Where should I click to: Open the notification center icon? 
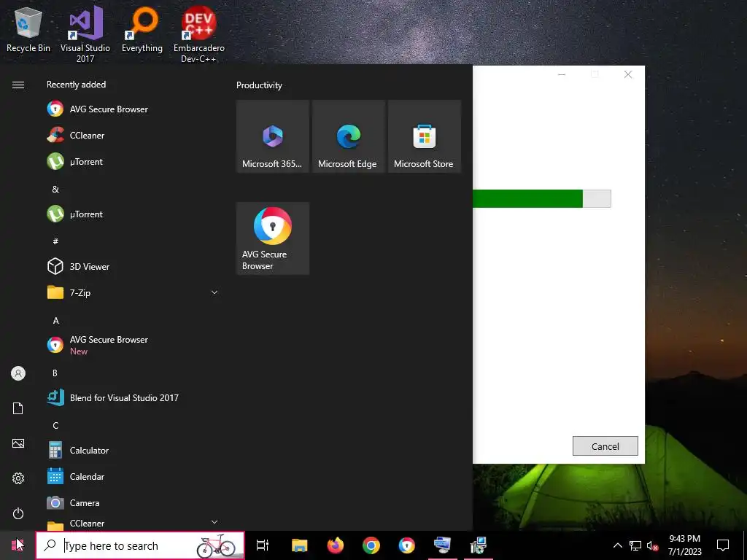pyautogui.click(x=723, y=545)
